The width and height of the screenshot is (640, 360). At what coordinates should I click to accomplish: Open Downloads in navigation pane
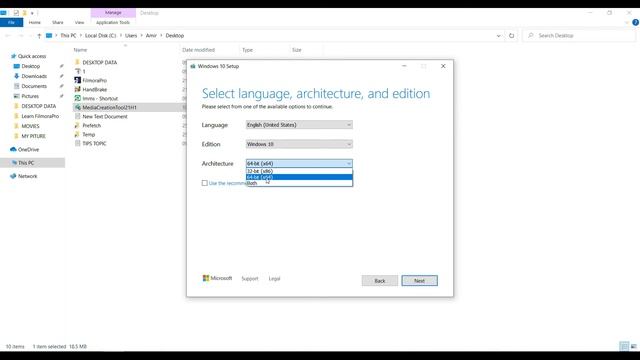pos(34,76)
